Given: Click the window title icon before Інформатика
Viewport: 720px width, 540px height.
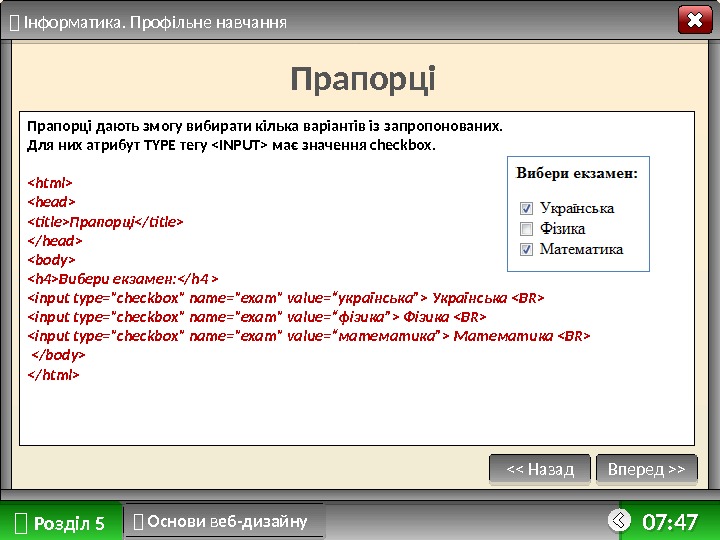Looking at the screenshot, I should coord(15,22).
